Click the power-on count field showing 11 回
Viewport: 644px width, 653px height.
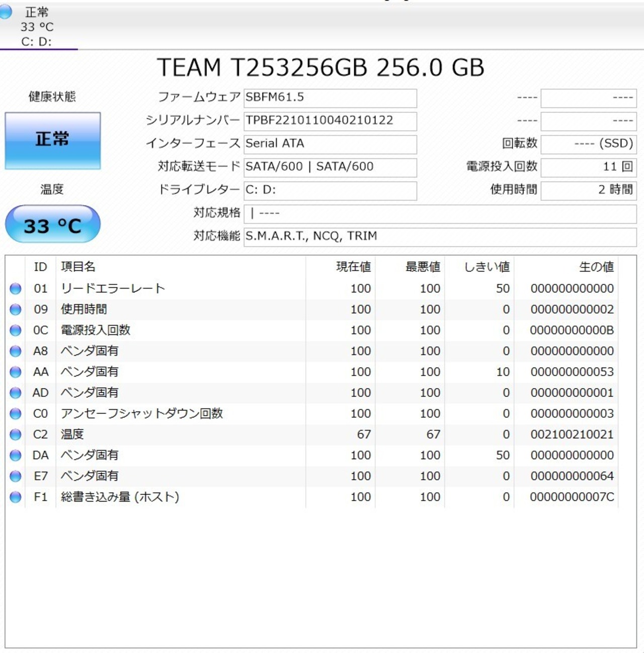coord(588,167)
